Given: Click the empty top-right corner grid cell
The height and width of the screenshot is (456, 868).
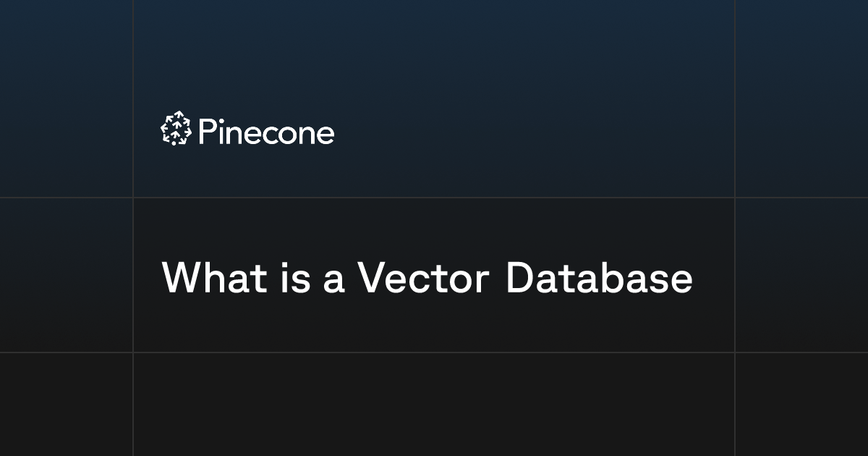Looking at the screenshot, I should click(801, 98).
